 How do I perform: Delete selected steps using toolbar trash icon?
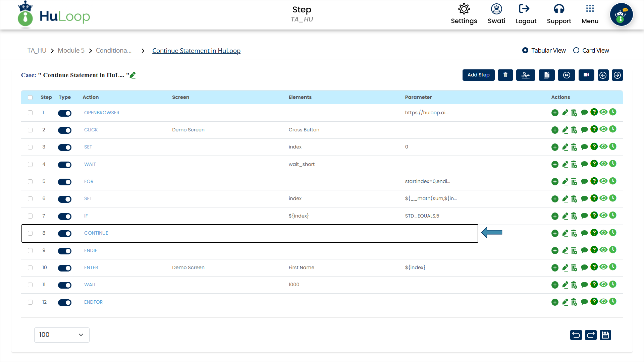505,75
